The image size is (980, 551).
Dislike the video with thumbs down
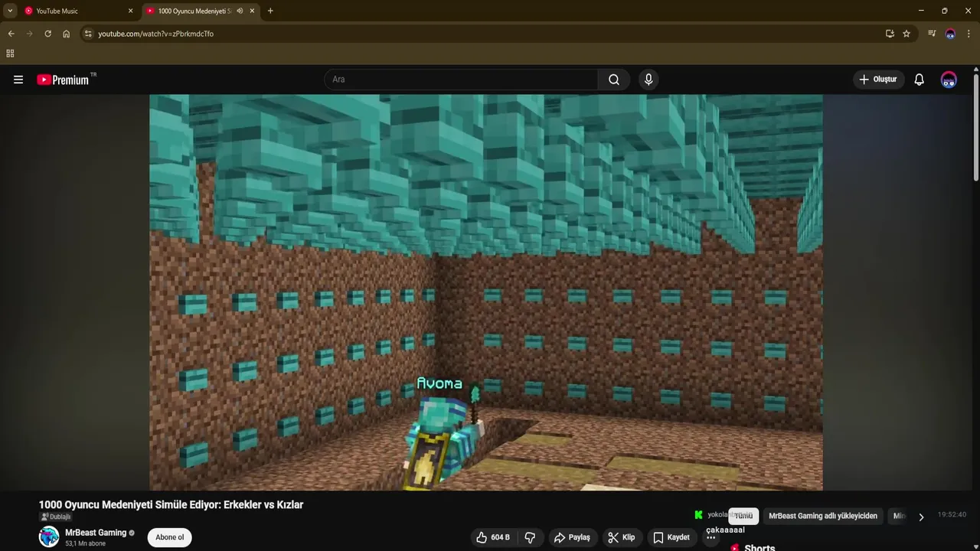coord(530,537)
